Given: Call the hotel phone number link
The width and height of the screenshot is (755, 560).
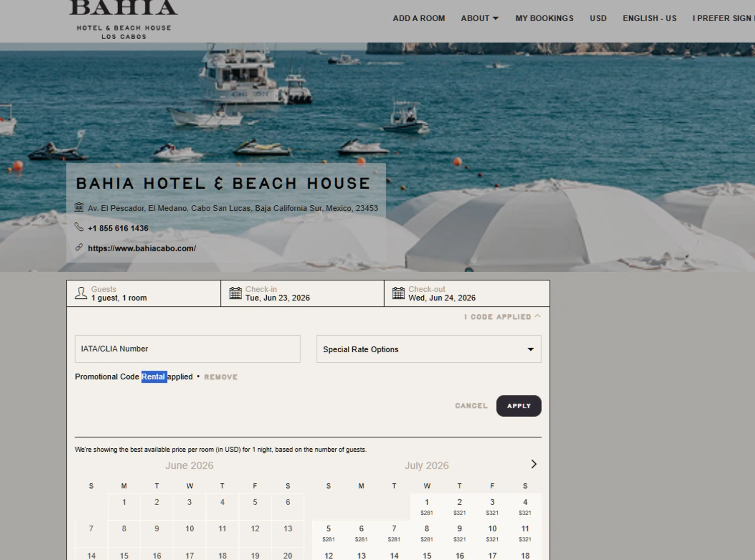Looking at the screenshot, I should [x=118, y=228].
